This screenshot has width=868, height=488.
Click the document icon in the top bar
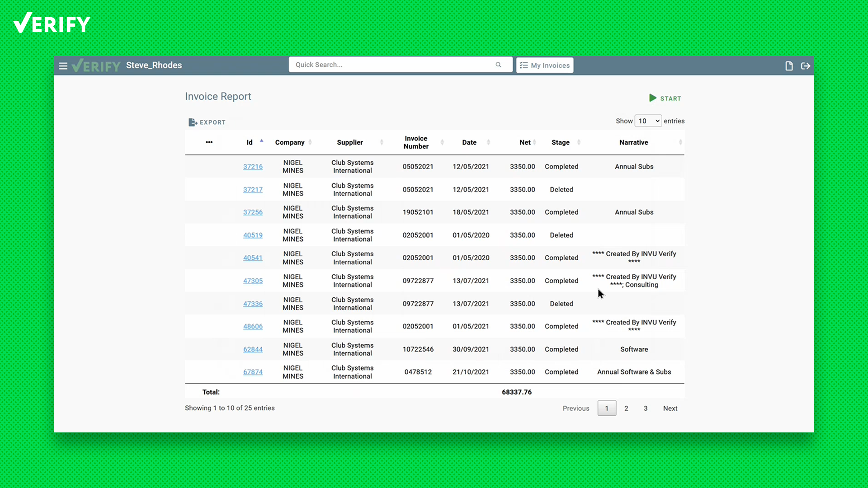788,66
